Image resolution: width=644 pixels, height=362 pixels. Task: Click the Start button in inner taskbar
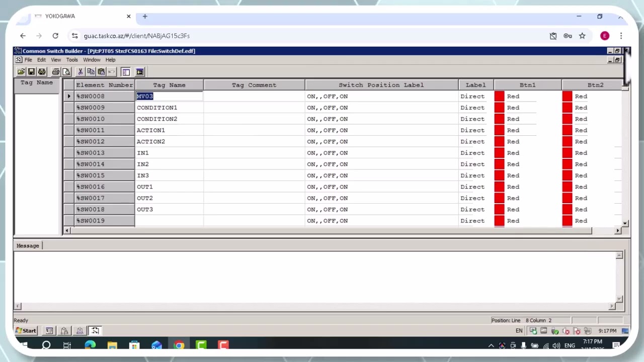coord(26,331)
